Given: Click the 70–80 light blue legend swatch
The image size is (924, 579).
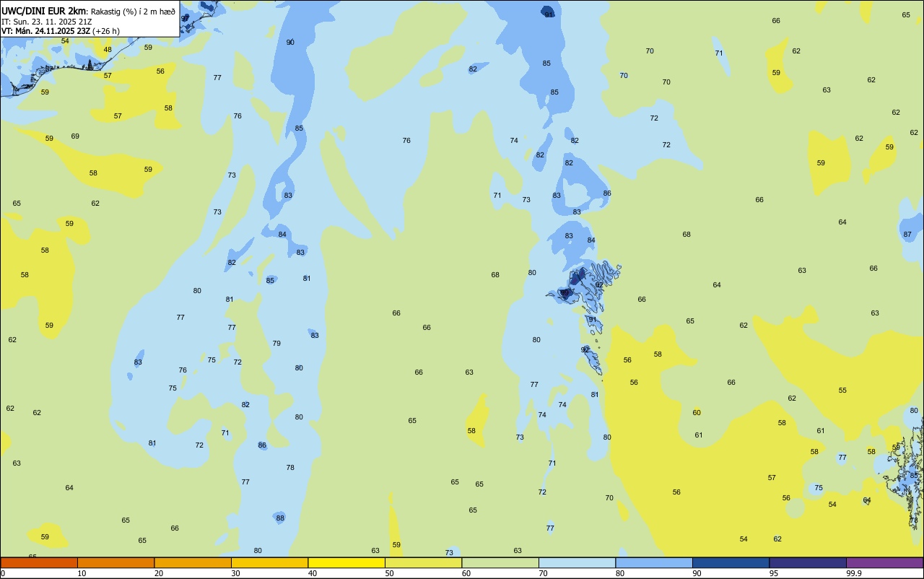Looking at the screenshot, I should click(577, 562).
